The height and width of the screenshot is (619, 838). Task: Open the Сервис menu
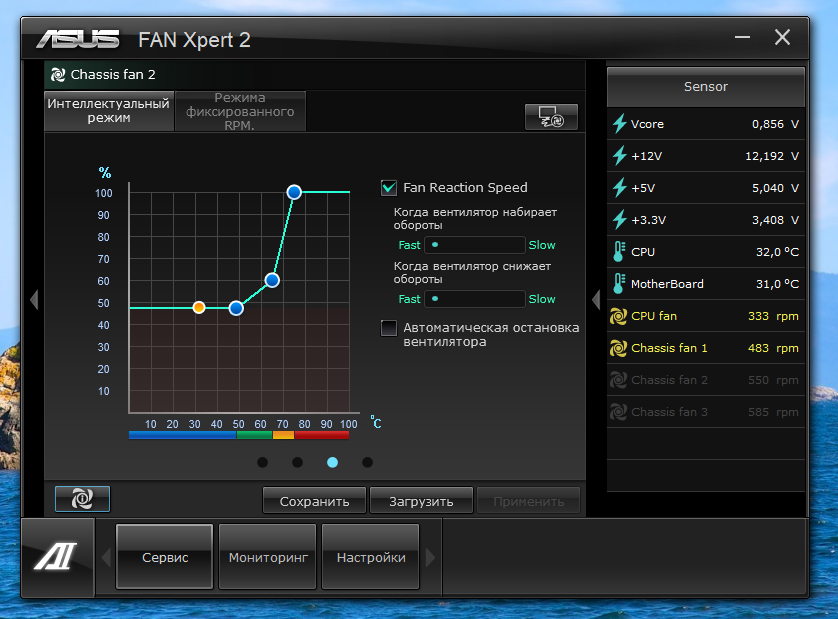tap(165, 557)
